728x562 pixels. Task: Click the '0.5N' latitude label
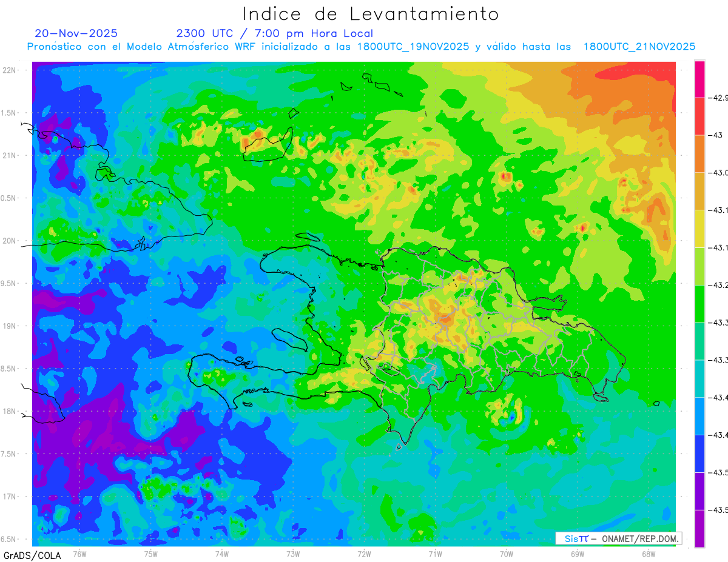pos(9,198)
